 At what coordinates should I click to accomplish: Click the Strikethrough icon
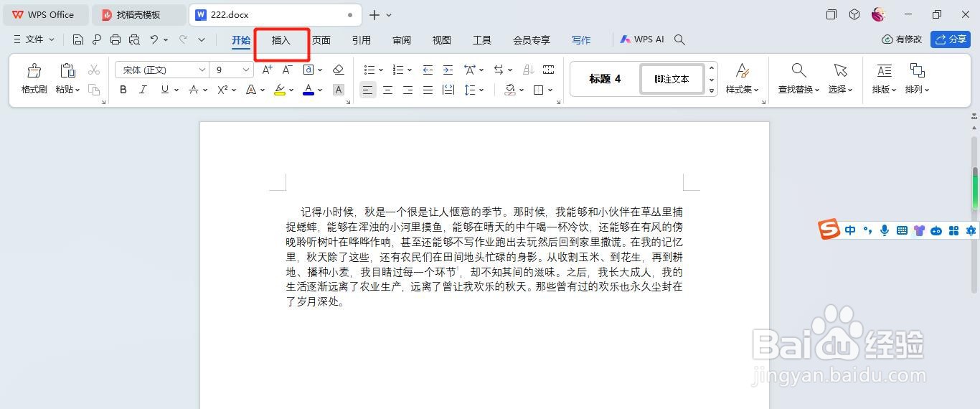[x=194, y=90]
